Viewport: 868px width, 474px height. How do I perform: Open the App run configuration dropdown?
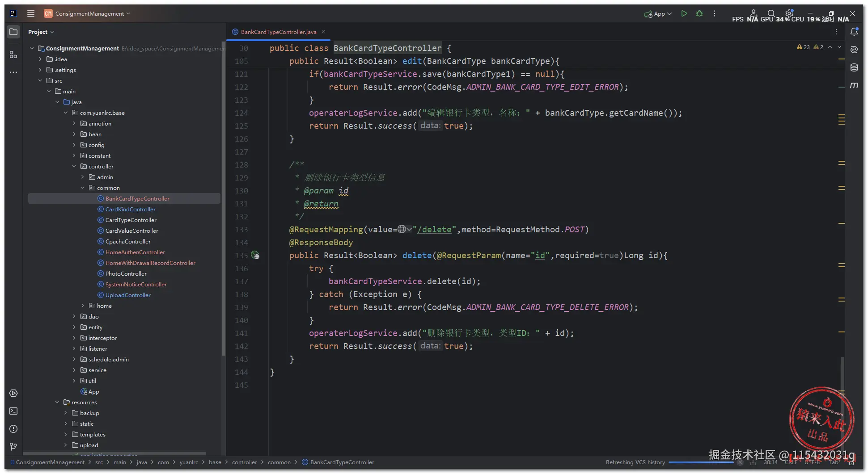point(658,14)
